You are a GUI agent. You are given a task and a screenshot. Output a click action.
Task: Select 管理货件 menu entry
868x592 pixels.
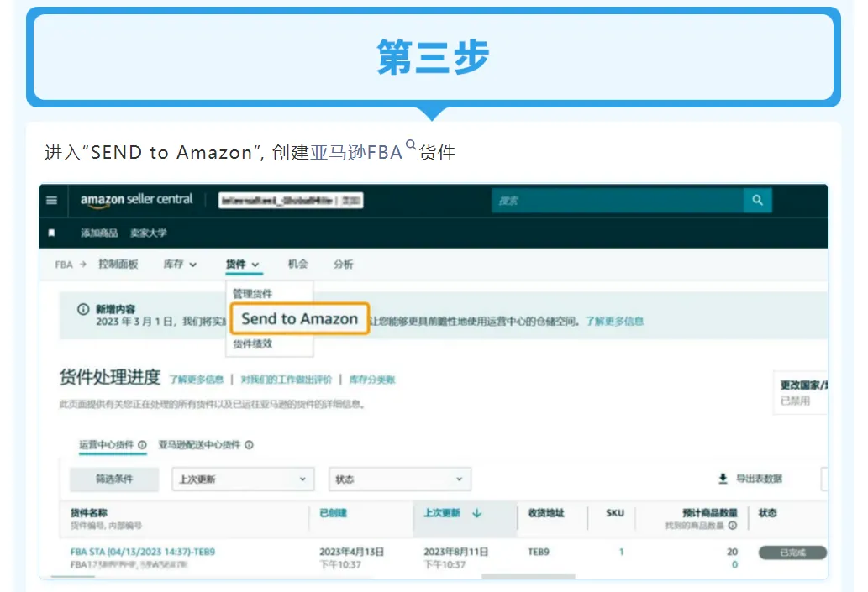[x=252, y=294]
